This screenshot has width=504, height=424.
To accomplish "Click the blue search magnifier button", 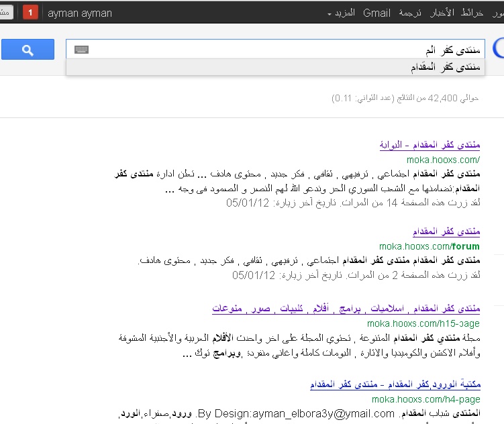I will pos(28,50).
